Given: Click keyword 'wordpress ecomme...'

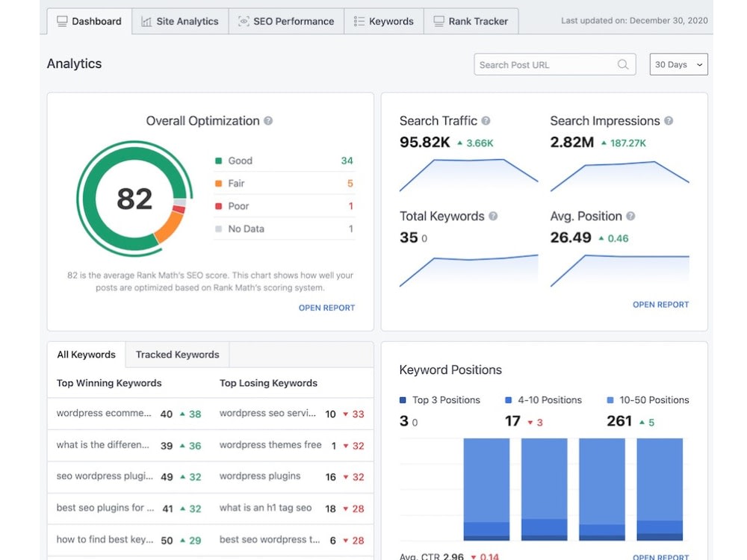Looking at the screenshot, I should coord(103,414).
